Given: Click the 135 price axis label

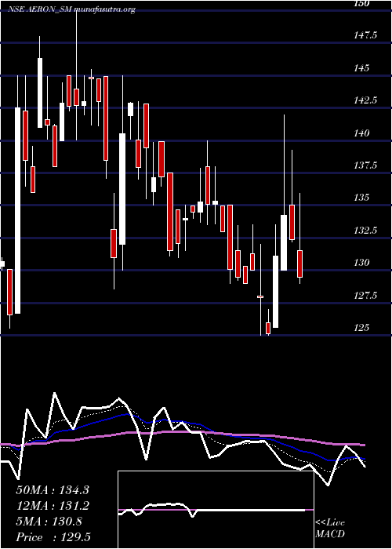Looking at the screenshot, I should pyautogui.click(x=361, y=198).
